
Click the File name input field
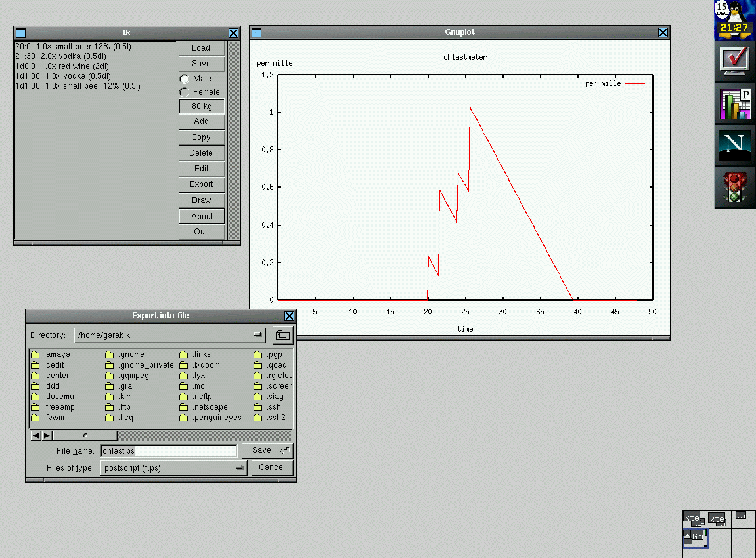[169, 451]
